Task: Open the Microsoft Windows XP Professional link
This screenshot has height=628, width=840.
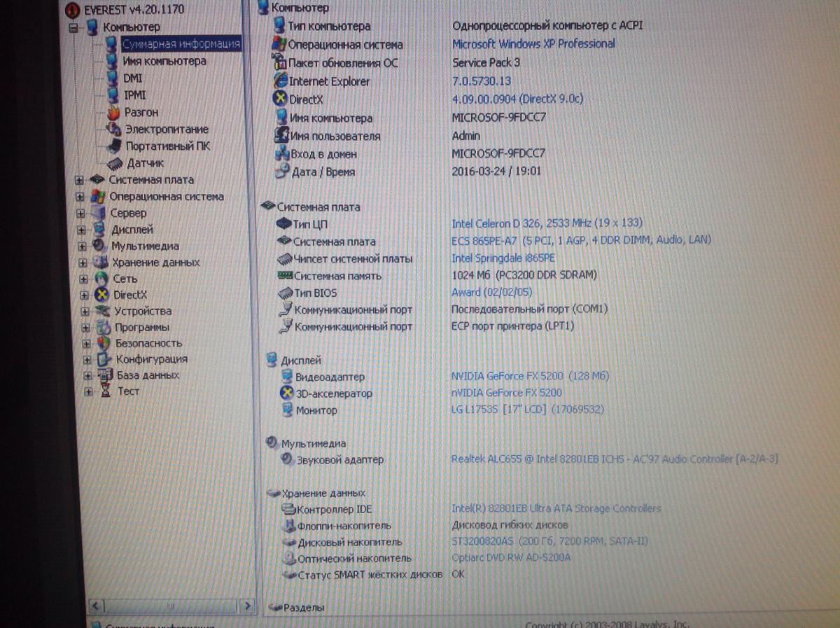Action: [x=533, y=43]
